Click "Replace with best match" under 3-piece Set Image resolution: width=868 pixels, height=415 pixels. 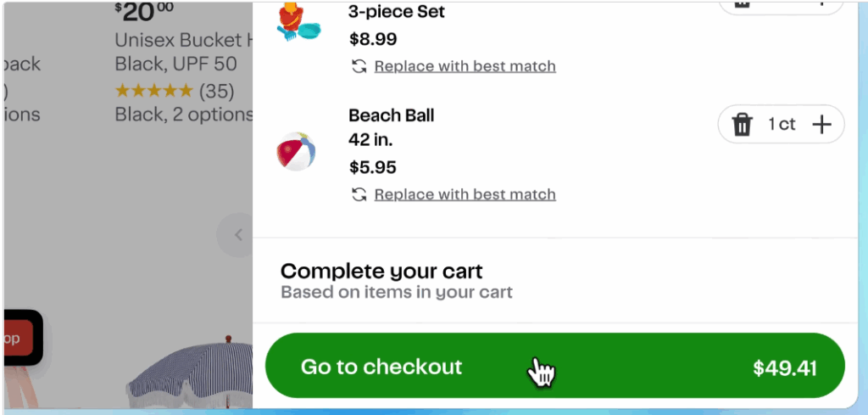click(x=465, y=66)
